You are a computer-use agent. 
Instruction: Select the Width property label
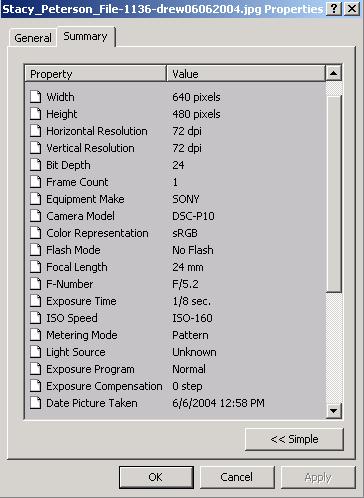tap(60, 97)
